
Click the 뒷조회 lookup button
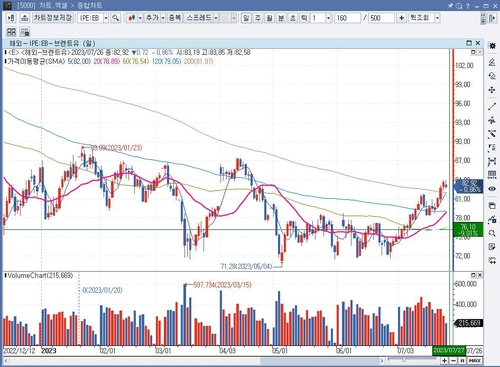421,18
